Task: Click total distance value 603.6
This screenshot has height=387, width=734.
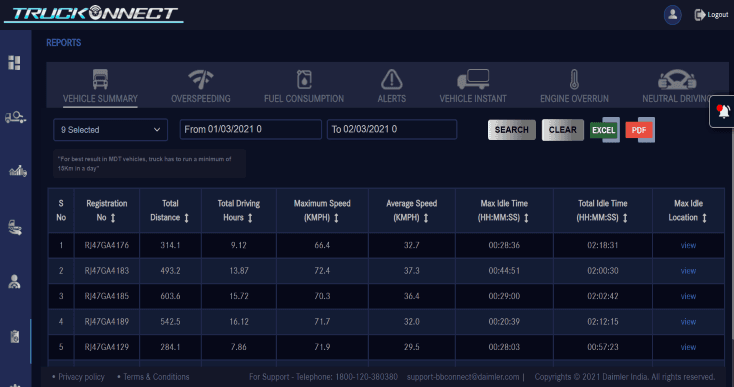Action: tap(170, 296)
